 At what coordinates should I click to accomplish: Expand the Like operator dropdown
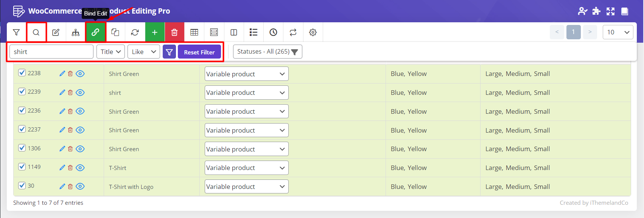click(x=144, y=52)
